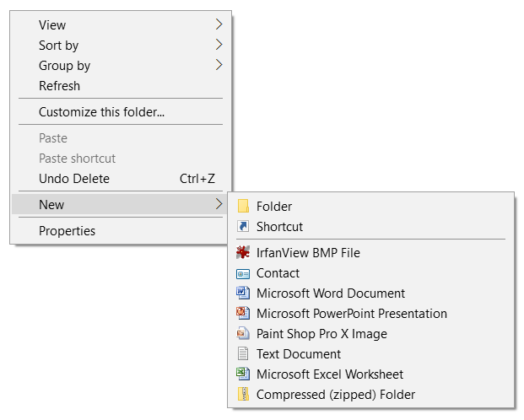Click the Shortcut arrow icon
524x420 pixels.
click(243, 226)
